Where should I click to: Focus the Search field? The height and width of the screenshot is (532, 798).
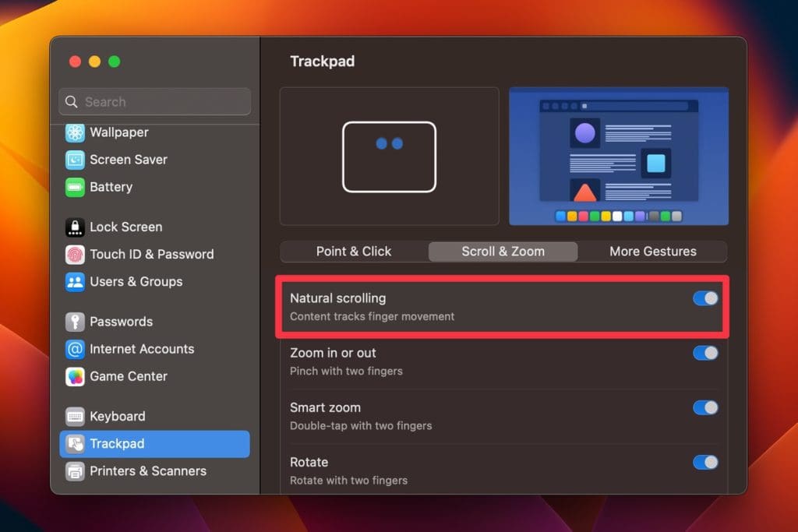(x=155, y=102)
